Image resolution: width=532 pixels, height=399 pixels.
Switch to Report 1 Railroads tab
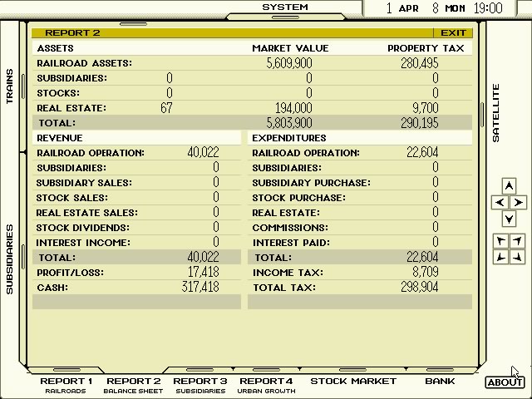66,385
